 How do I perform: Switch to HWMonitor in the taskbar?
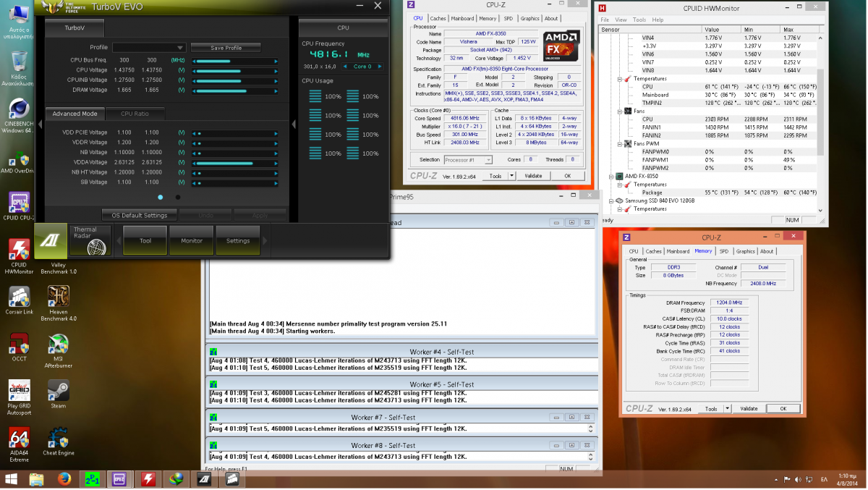tap(148, 479)
